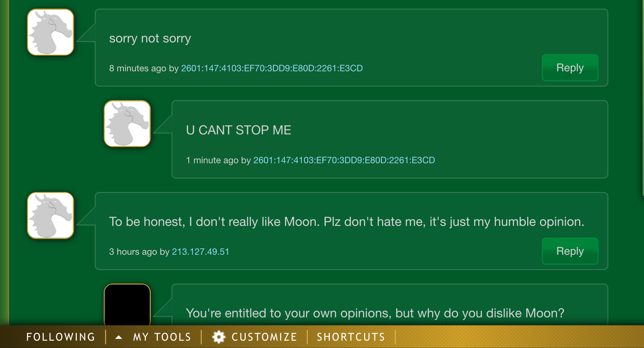This screenshot has height=348, width=644.
Task: Click the dragon avatar beside "sorry not sorry"
Action: click(51, 32)
